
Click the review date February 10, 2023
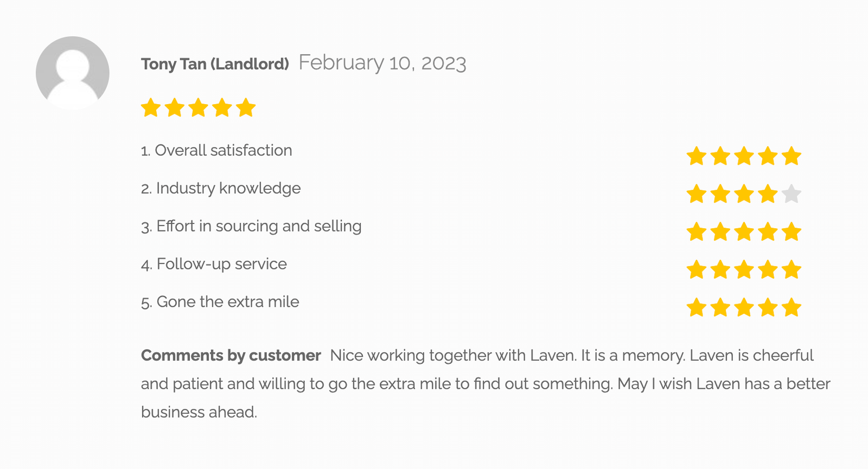(x=382, y=63)
